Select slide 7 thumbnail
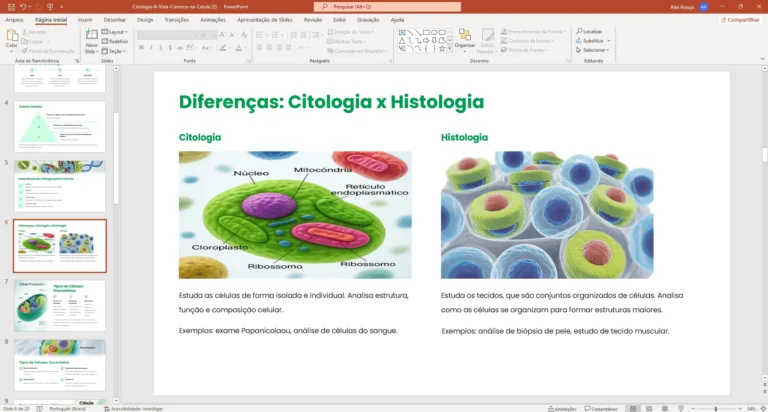The image size is (768, 412). (x=60, y=306)
